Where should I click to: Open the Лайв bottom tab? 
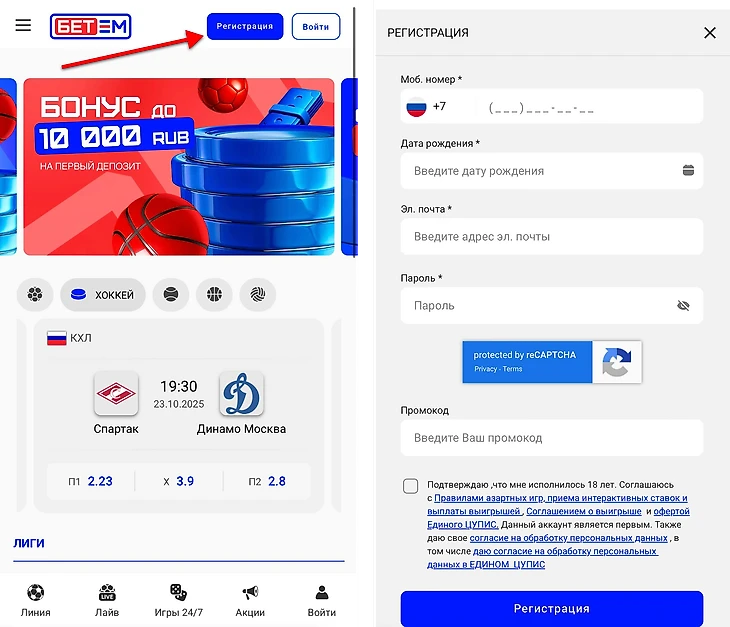[107, 600]
